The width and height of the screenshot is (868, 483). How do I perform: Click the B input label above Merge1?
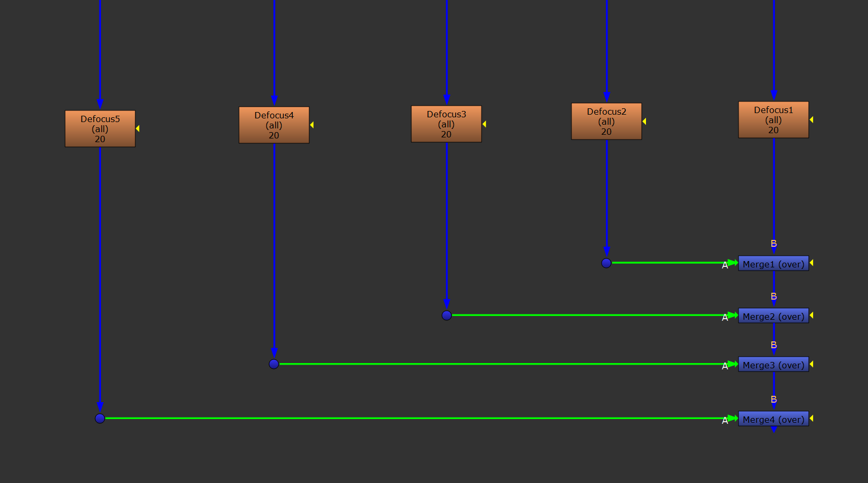pos(773,244)
